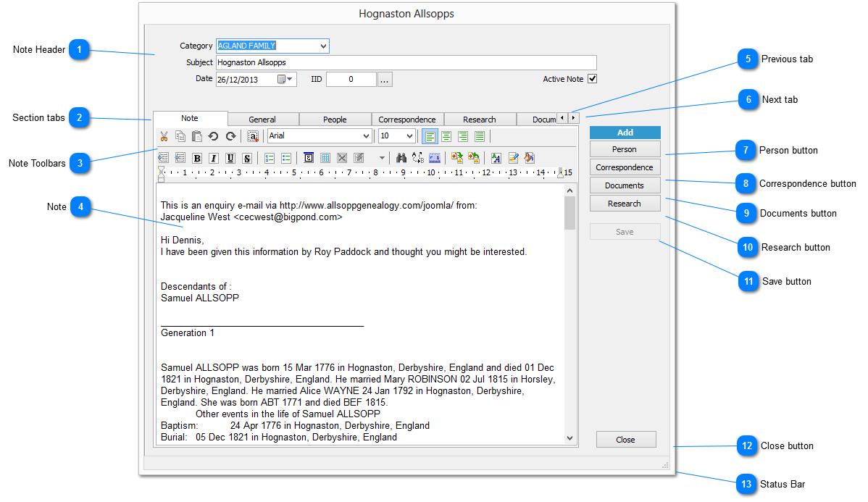Screen dimensions: 868x502
Task: Insert a table using the grid icon
Action: point(325,158)
